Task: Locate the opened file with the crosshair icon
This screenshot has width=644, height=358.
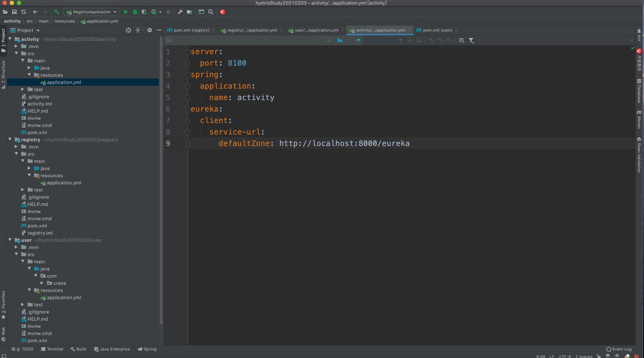Action: (129, 30)
